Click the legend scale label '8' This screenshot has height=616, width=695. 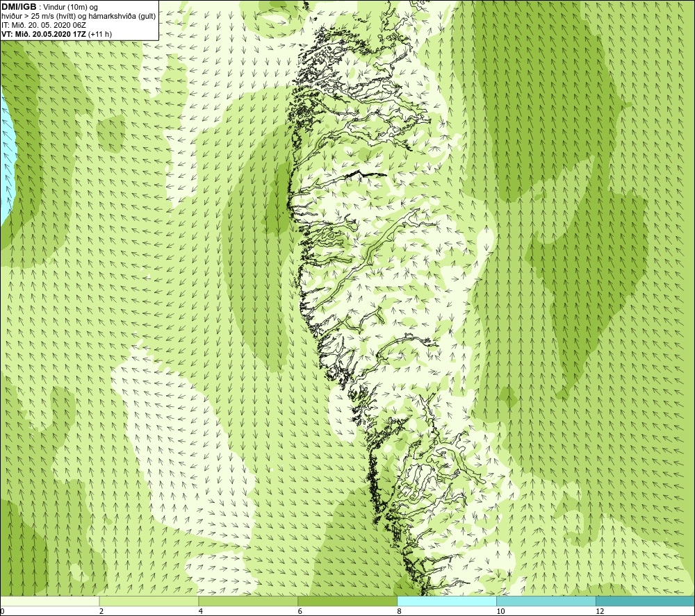(x=400, y=612)
